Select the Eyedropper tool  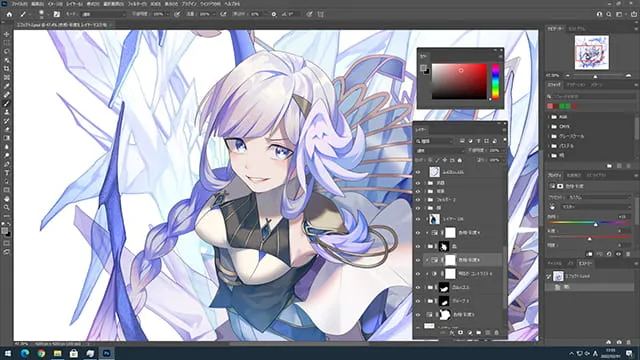[7, 86]
